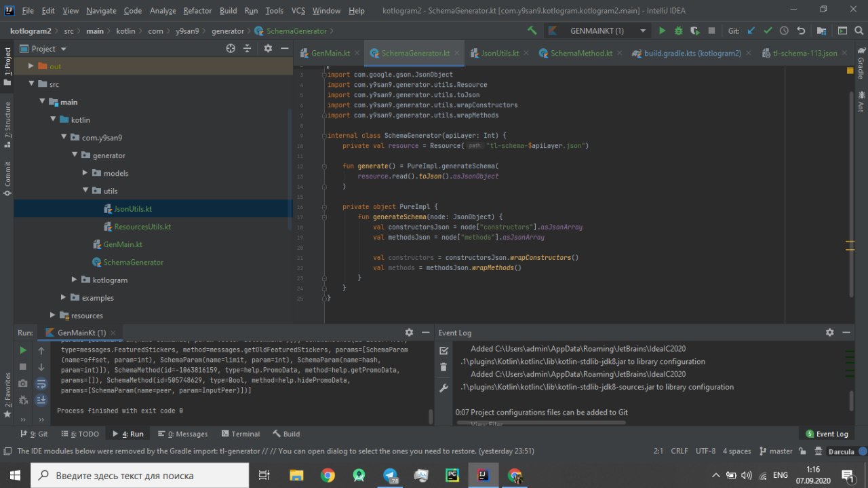Toggle the Commit side tab
Viewport: 868px width, 488px height.
(x=7, y=179)
